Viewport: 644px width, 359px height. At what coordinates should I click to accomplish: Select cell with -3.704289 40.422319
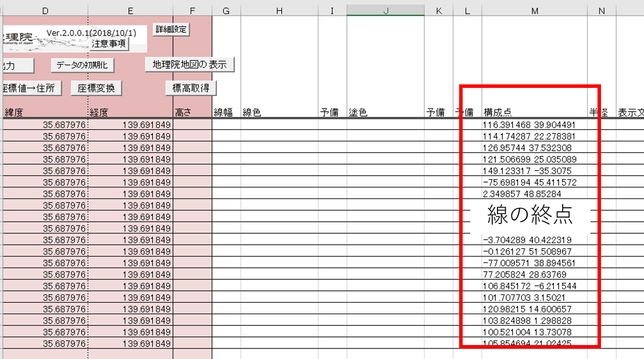click(x=535, y=240)
